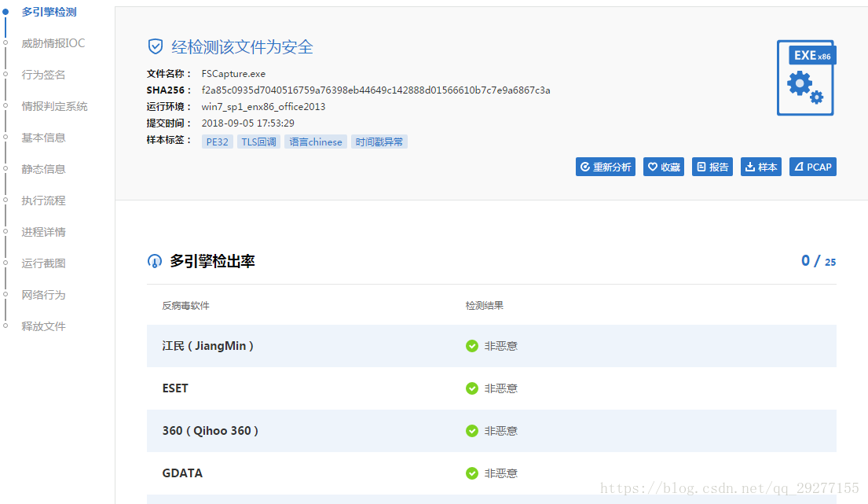
Task: Click the 重新分析 reanalyze button
Action: 606,167
